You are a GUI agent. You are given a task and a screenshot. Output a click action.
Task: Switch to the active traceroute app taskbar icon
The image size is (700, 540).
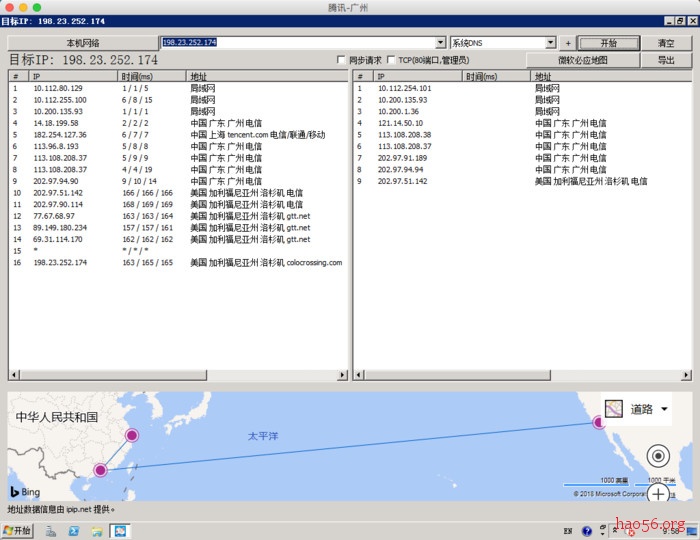click(x=120, y=531)
